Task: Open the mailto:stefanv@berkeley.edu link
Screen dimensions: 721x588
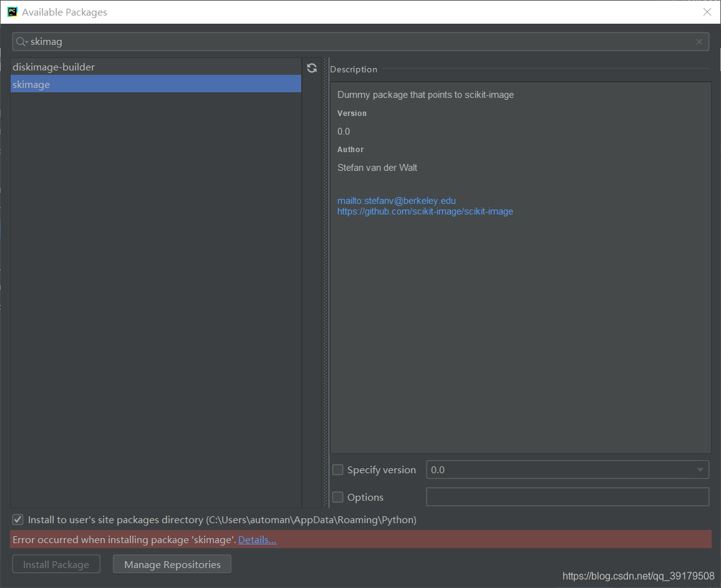Action: tap(397, 201)
